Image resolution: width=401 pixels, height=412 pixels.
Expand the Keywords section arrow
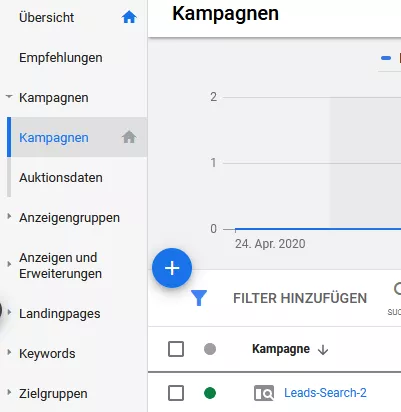[x=9, y=353]
